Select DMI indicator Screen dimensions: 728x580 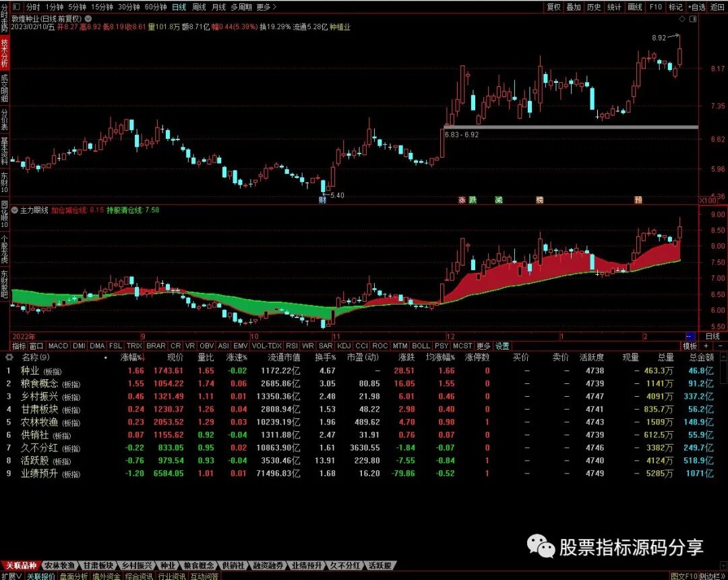pyautogui.click(x=79, y=346)
